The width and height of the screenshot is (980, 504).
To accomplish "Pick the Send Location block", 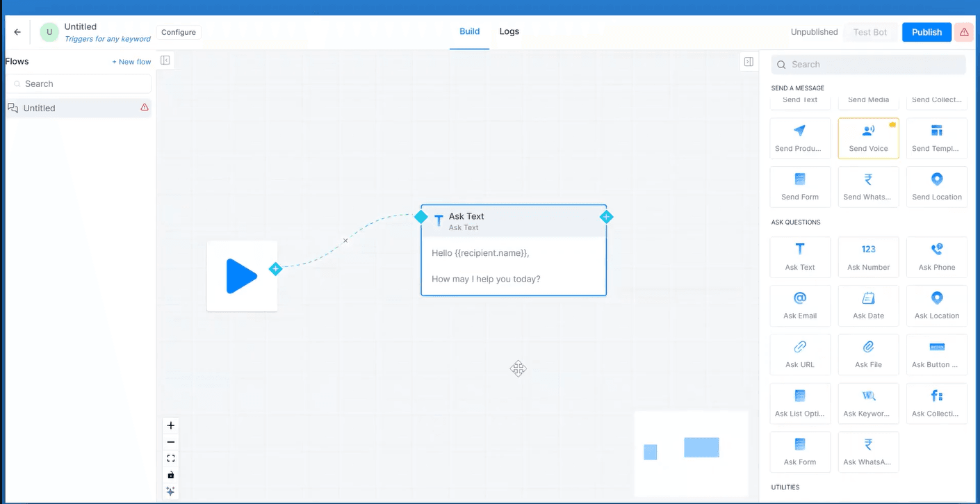I will click(x=937, y=186).
